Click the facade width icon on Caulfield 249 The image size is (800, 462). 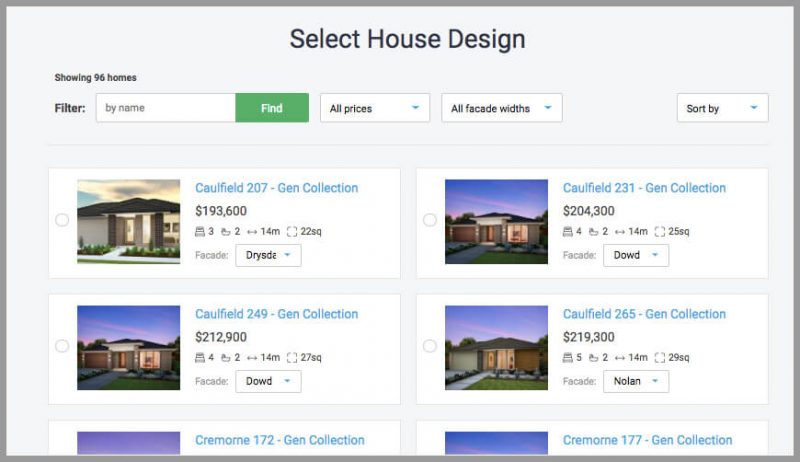coord(252,357)
